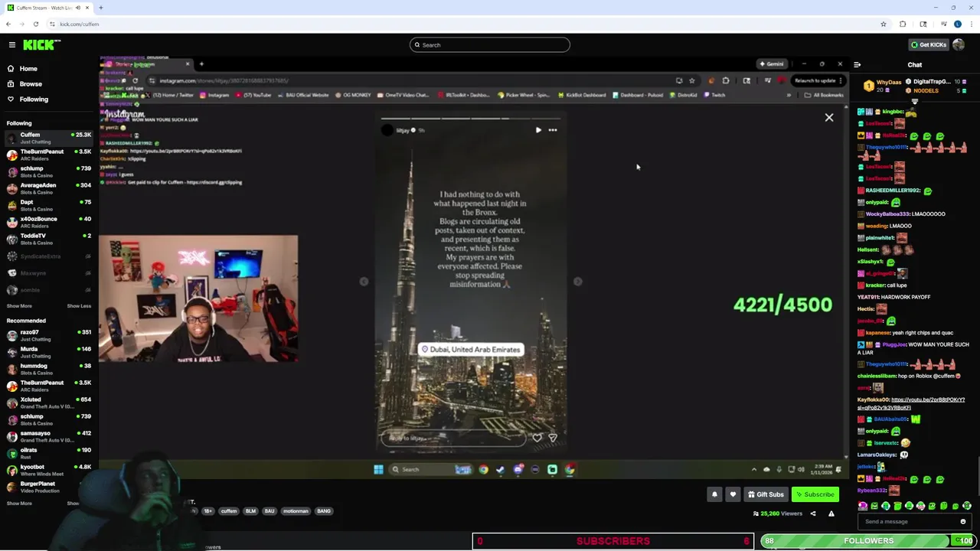Go to previous Instagram story arrow
980x551 pixels.
pyautogui.click(x=364, y=282)
